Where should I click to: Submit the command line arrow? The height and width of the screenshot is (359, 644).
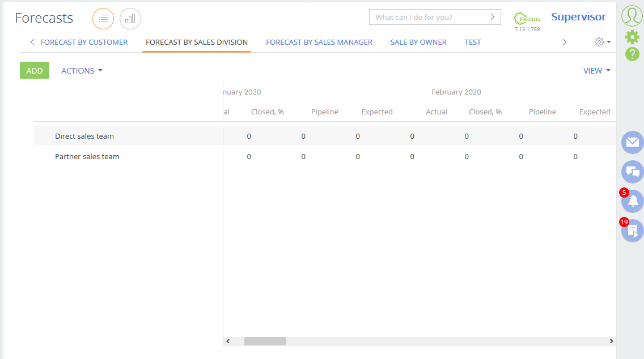click(x=492, y=17)
